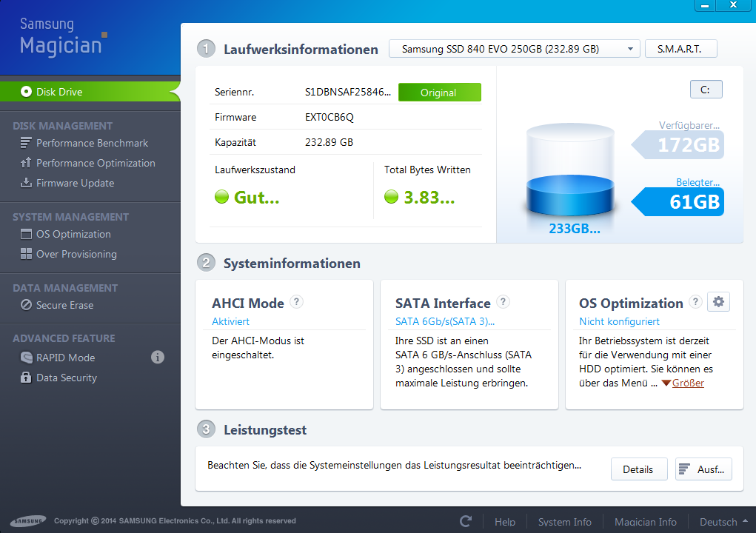Click the OS Optimization window icon in sidebar
Viewport: 756px width, 533px height.
26,234
